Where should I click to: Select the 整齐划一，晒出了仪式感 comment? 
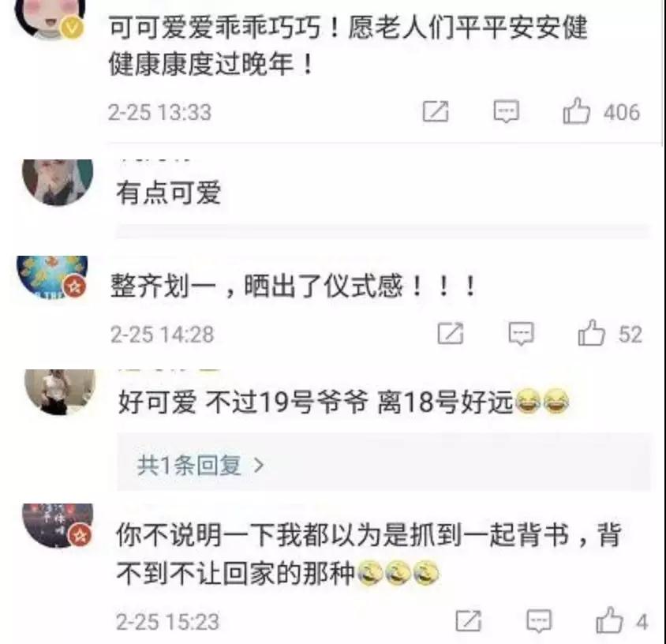293,285
